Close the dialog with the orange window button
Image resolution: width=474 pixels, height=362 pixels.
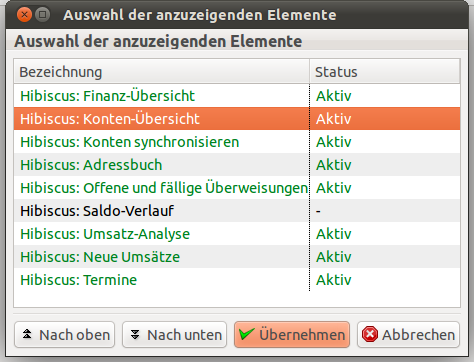pyautogui.click(x=24, y=15)
